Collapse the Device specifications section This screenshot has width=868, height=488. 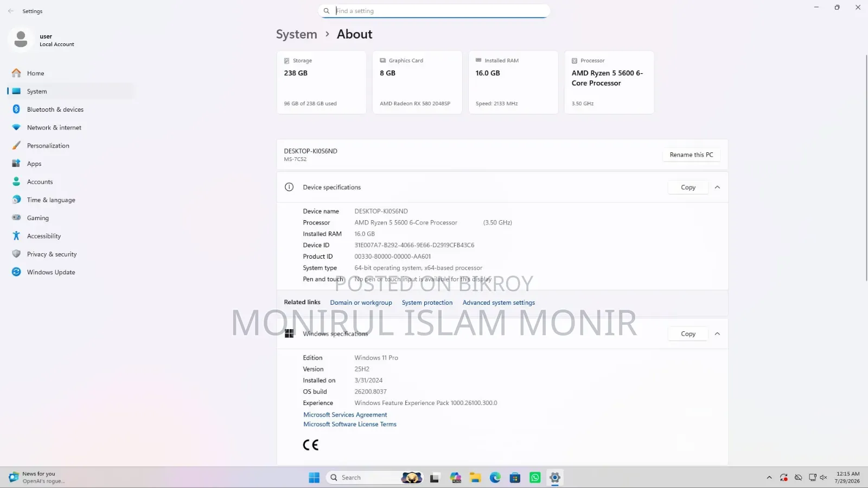(x=717, y=187)
